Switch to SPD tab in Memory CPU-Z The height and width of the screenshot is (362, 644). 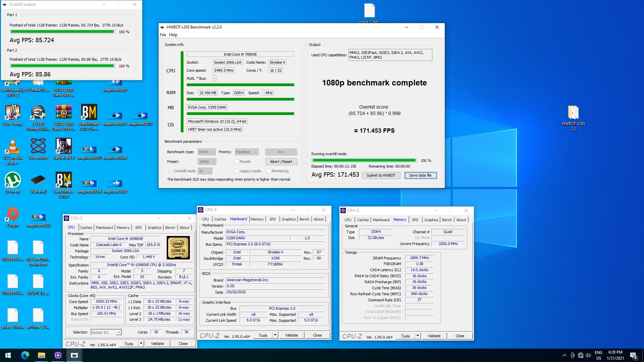pyautogui.click(x=415, y=220)
